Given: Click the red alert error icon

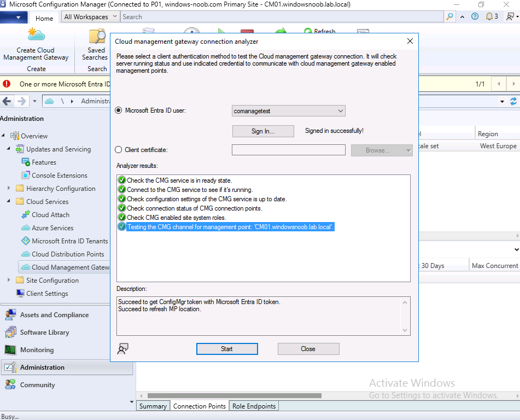Looking at the screenshot, I should 7,84.
